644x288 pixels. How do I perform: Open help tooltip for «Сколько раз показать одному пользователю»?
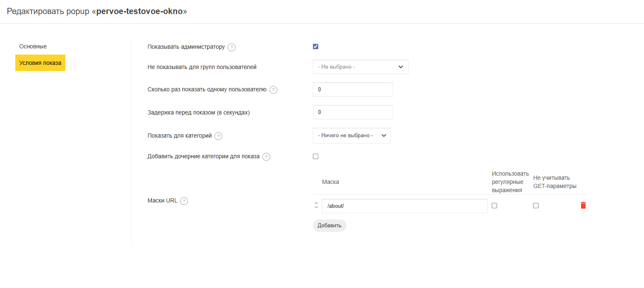pyautogui.click(x=273, y=90)
